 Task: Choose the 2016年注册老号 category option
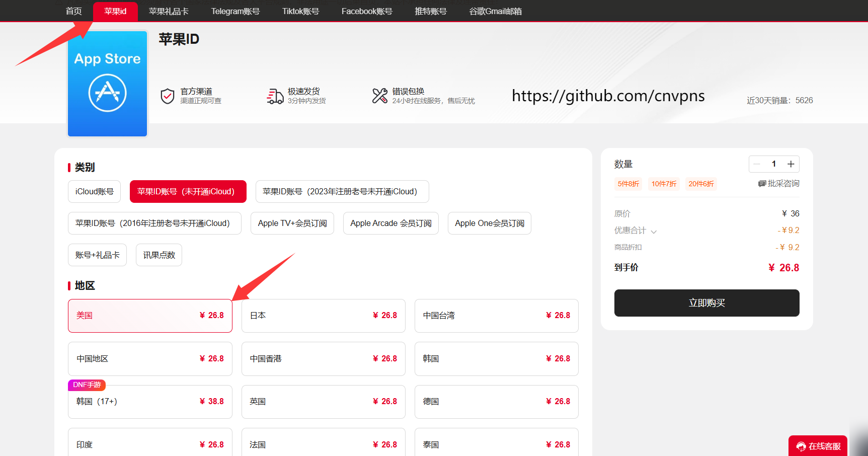(x=154, y=223)
